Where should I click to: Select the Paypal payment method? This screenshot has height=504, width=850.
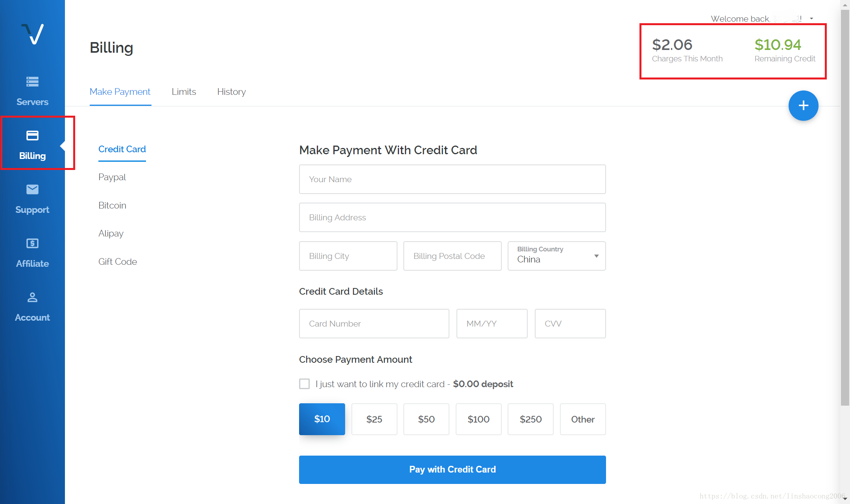coord(112,177)
